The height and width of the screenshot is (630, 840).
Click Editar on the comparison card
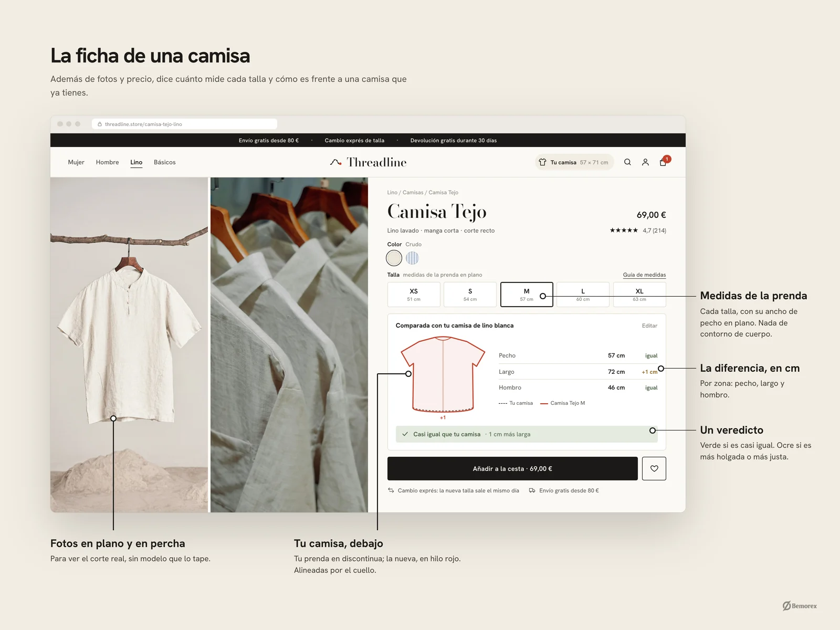coord(649,325)
